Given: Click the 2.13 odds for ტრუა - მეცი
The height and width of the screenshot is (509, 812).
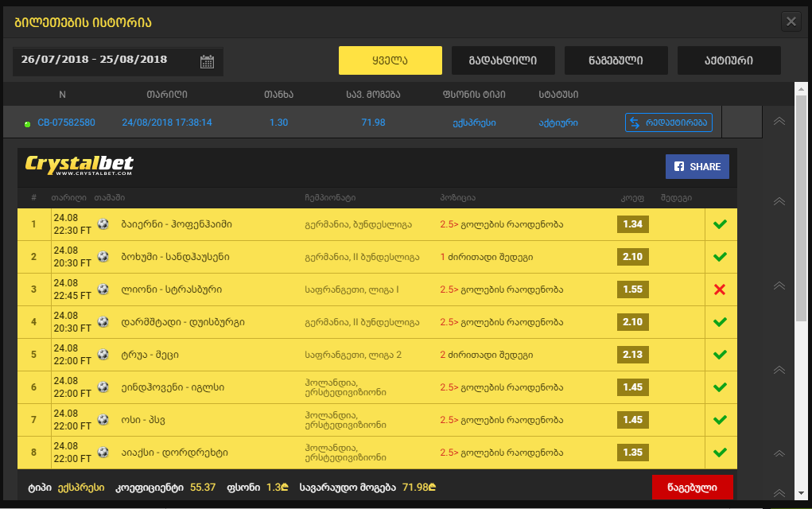Looking at the screenshot, I should click(x=633, y=355).
